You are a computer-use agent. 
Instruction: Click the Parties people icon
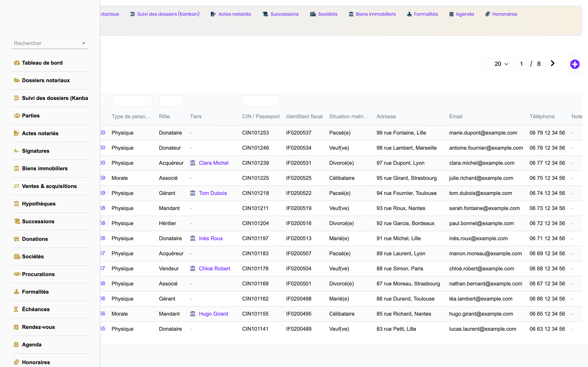pyautogui.click(x=17, y=116)
